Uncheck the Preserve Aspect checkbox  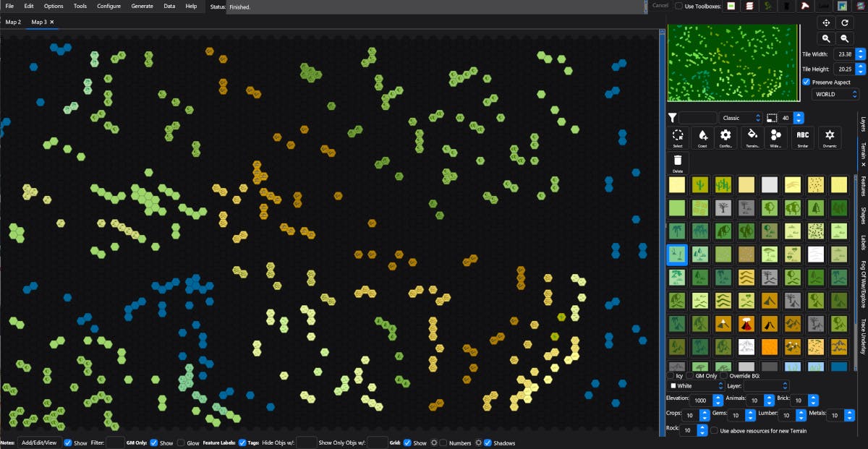[x=807, y=82]
